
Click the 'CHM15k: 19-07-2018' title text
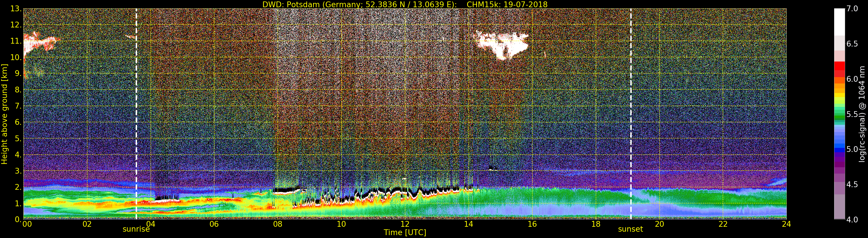pyautogui.click(x=507, y=4)
